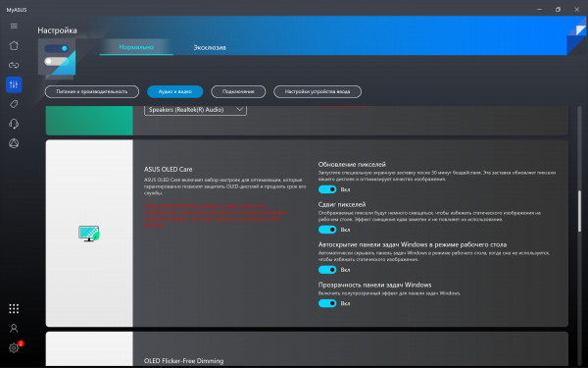Toggle the Windows taskbar auto-hide switch

327,270
